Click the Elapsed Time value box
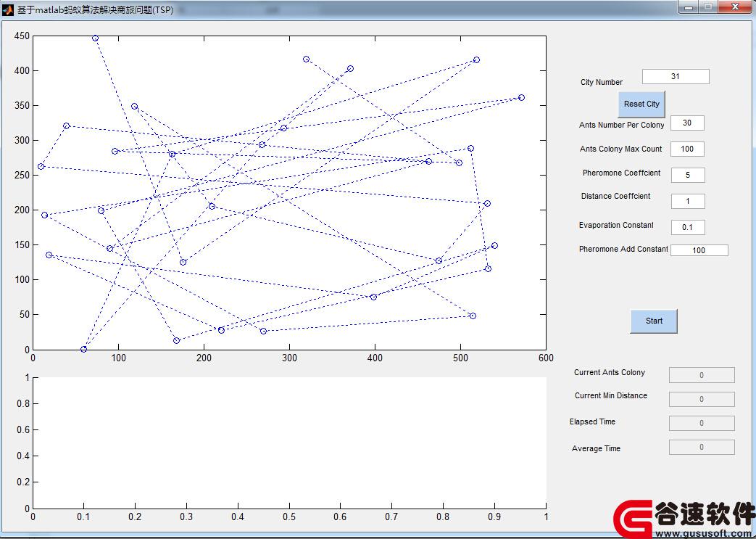Viewport: 756px width, 539px height. click(x=702, y=423)
